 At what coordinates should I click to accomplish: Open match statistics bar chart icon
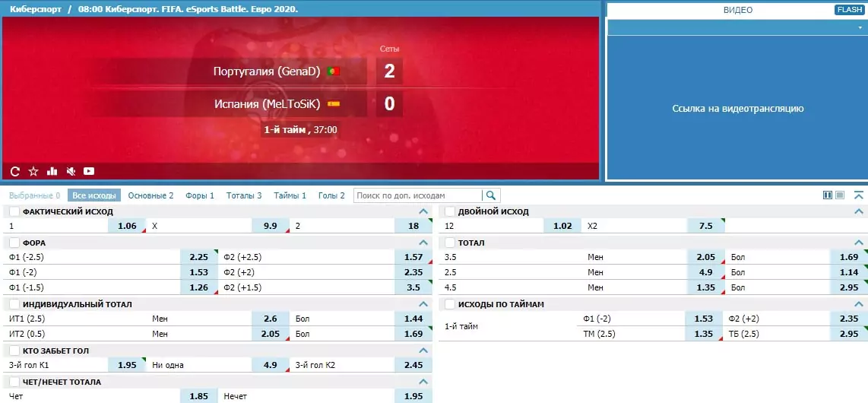(x=52, y=172)
